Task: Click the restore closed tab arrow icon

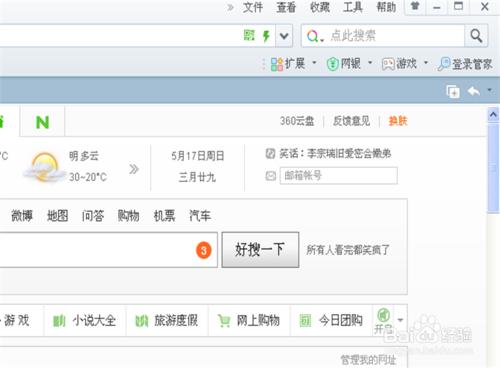Action: 474,91
